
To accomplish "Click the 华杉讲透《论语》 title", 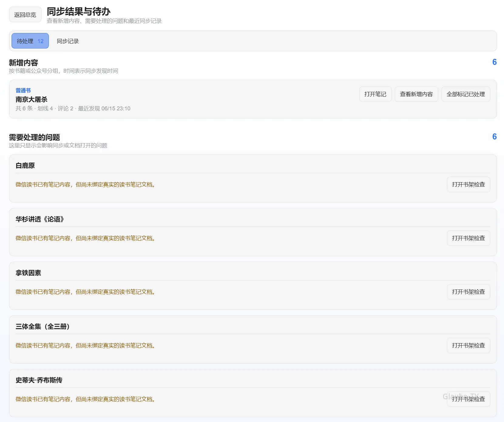I will (x=40, y=219).
